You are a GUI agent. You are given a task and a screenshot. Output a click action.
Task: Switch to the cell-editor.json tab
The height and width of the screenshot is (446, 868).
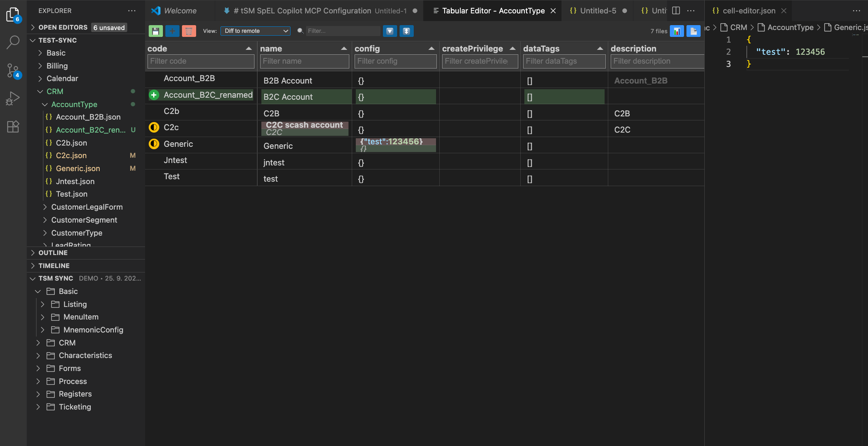[748, 11]
